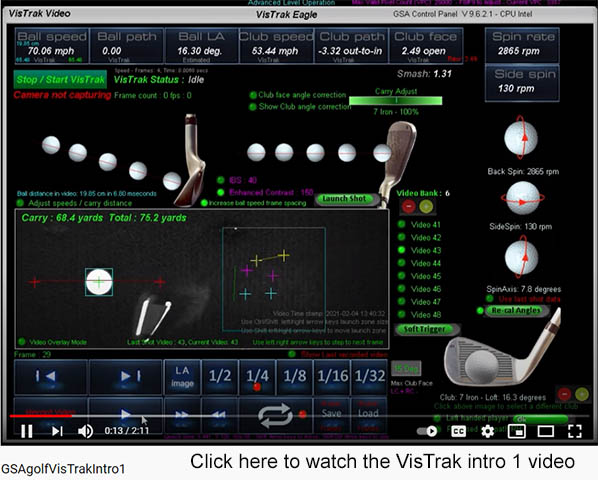This screenshot has height=480, width=598.
Task: Click the fast-forward double arrow button
Action: [x=182, y=415]
